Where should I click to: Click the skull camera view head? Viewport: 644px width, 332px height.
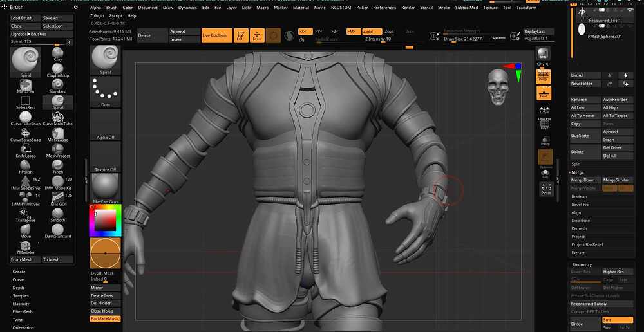pyautogui.click(x=498, y=87)
